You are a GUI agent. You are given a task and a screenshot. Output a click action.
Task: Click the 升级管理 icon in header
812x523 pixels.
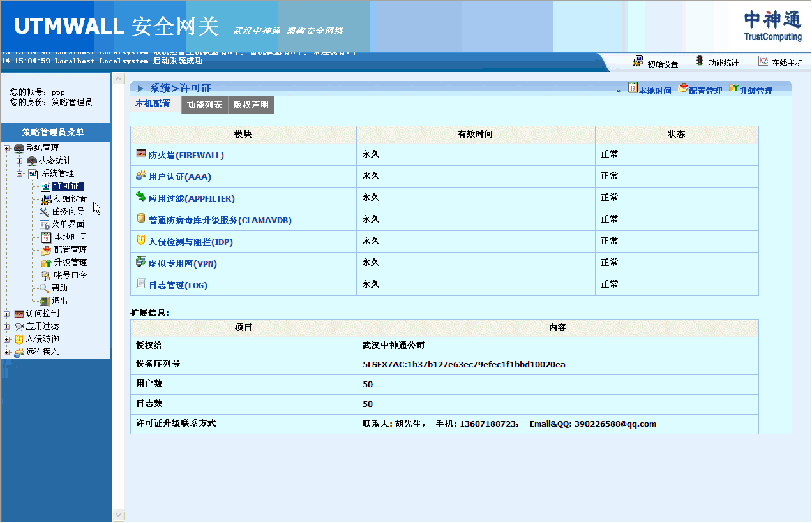733,89
